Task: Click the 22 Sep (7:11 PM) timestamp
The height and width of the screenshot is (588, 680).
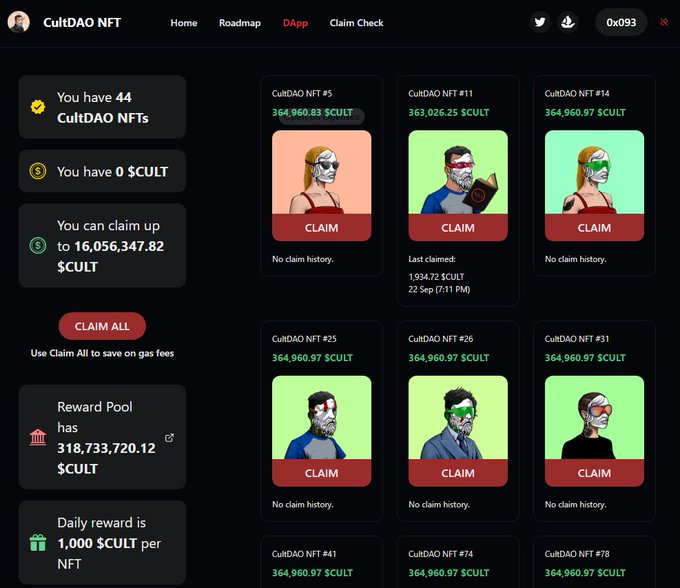Action: coord(439,289)
